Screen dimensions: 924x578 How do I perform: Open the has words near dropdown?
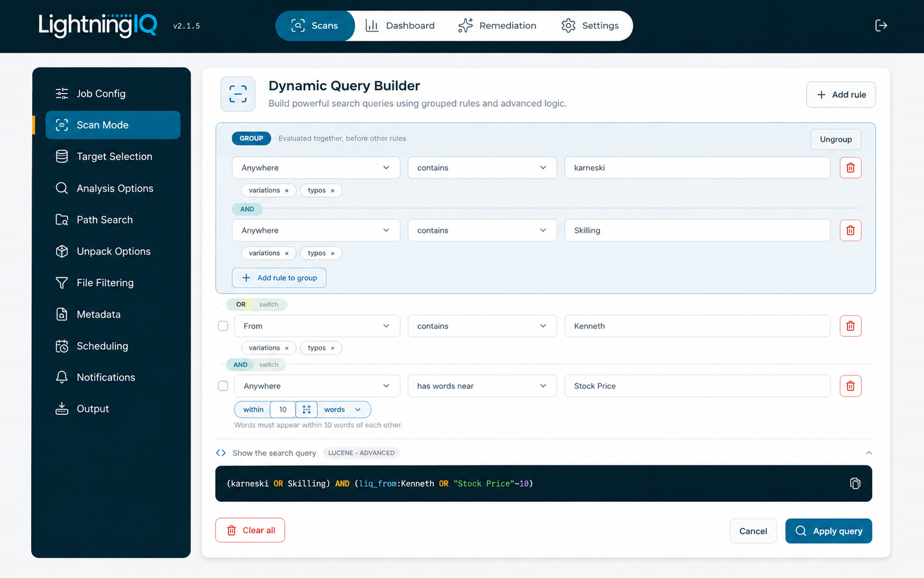point(482,386)
